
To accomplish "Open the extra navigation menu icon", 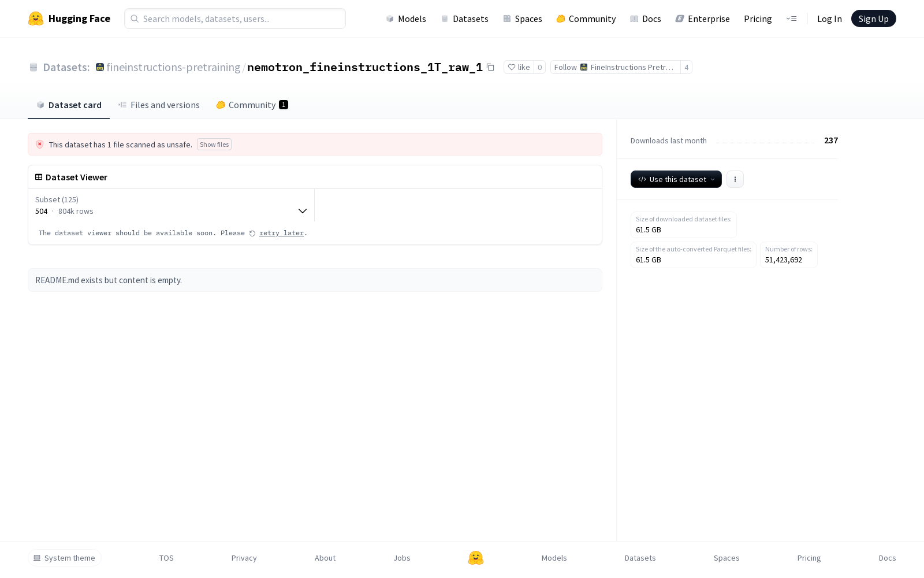I will tap(791, 18).
